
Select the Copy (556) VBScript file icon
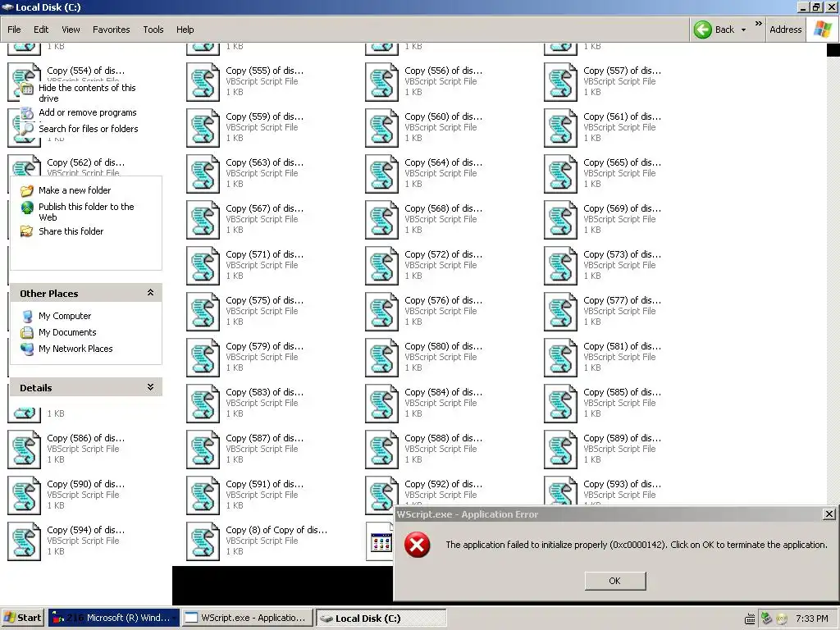[382, 82]
